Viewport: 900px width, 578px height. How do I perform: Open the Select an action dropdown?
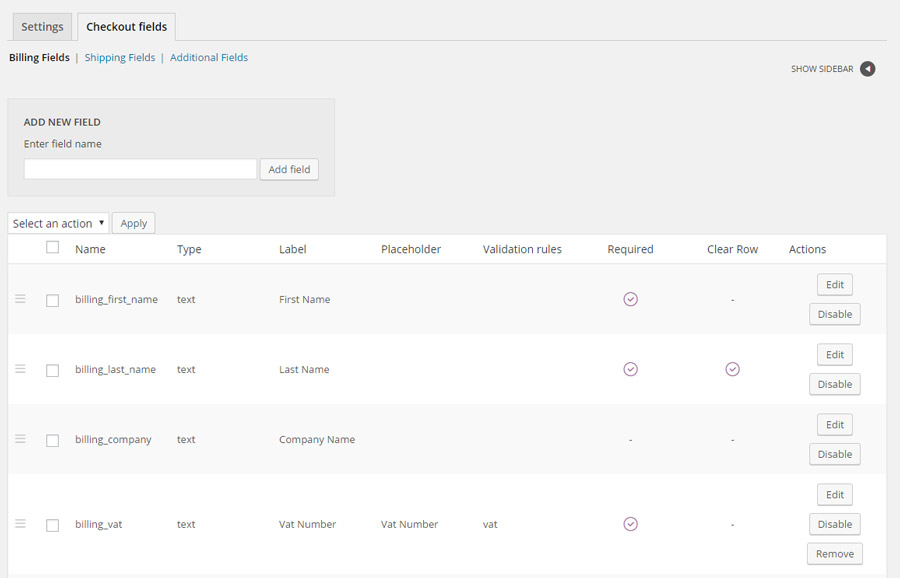(58, 223)
